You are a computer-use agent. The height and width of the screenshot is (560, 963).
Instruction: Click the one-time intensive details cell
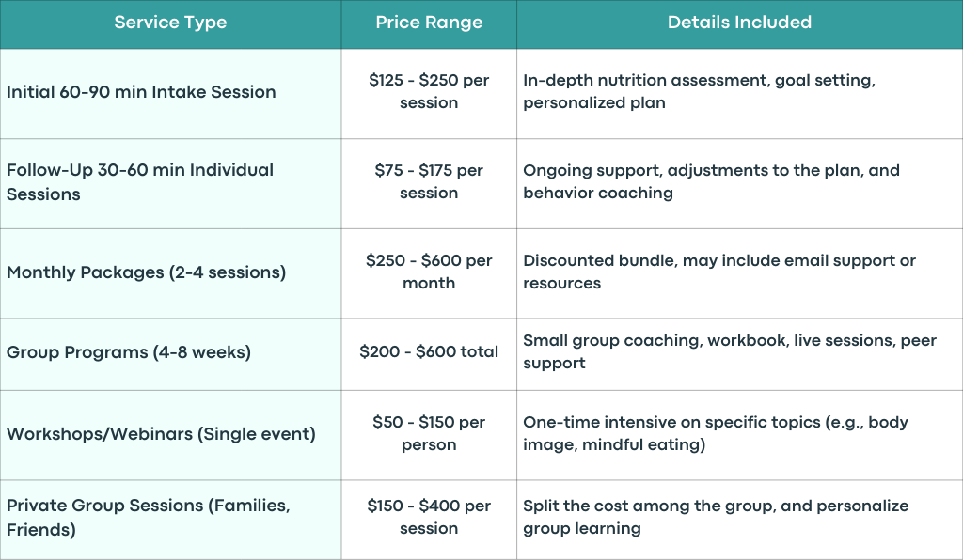739,435
